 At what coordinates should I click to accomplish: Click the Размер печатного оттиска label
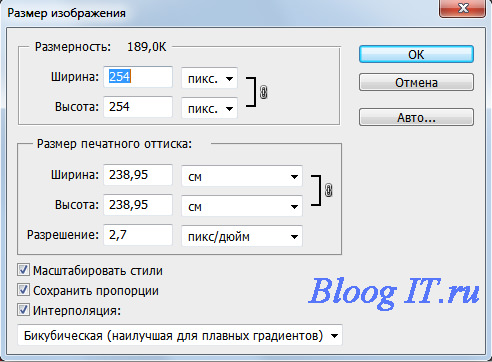[115, 144]
